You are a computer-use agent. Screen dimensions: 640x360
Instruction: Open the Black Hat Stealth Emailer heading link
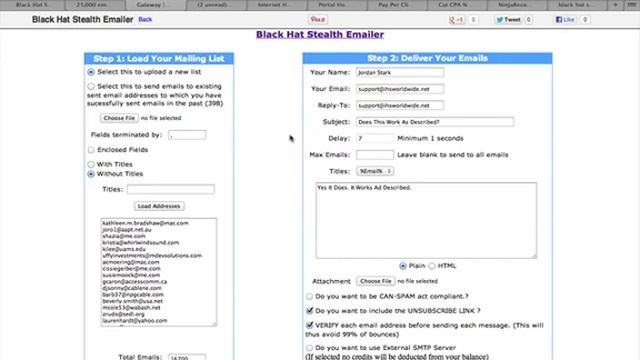pyautogui.click(x=320, y=35)
